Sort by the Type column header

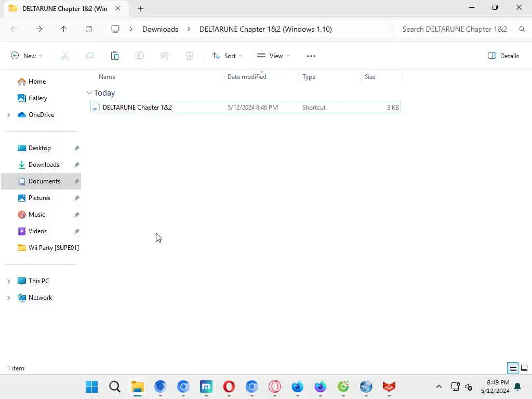point(309,77)
